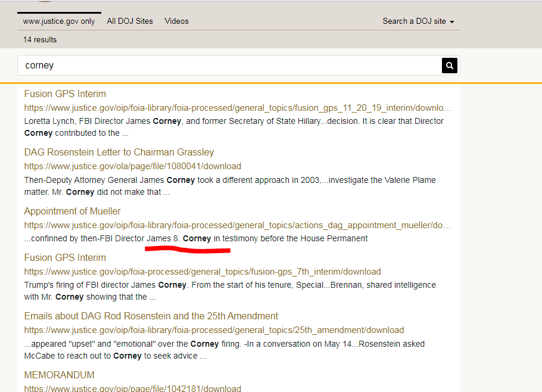Switch to the "All DOJ Sites" tab
The height and width of the screenshot is (392, 542).
(130, 21)
